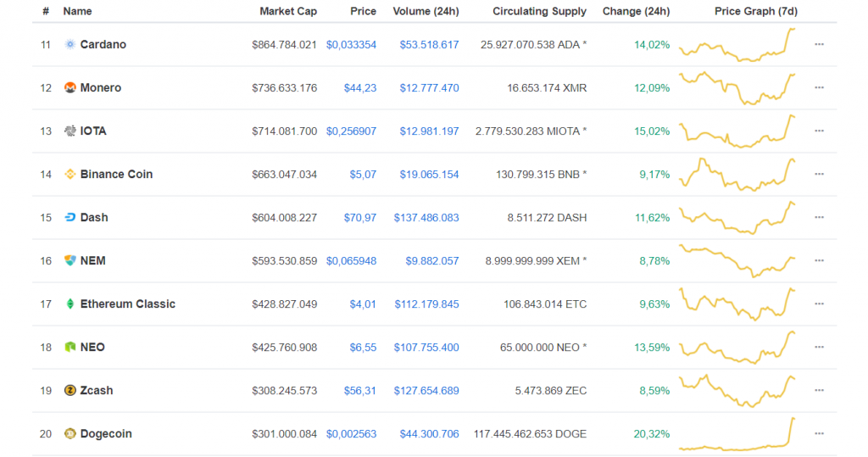Open the IOTA coin name link

93,131
